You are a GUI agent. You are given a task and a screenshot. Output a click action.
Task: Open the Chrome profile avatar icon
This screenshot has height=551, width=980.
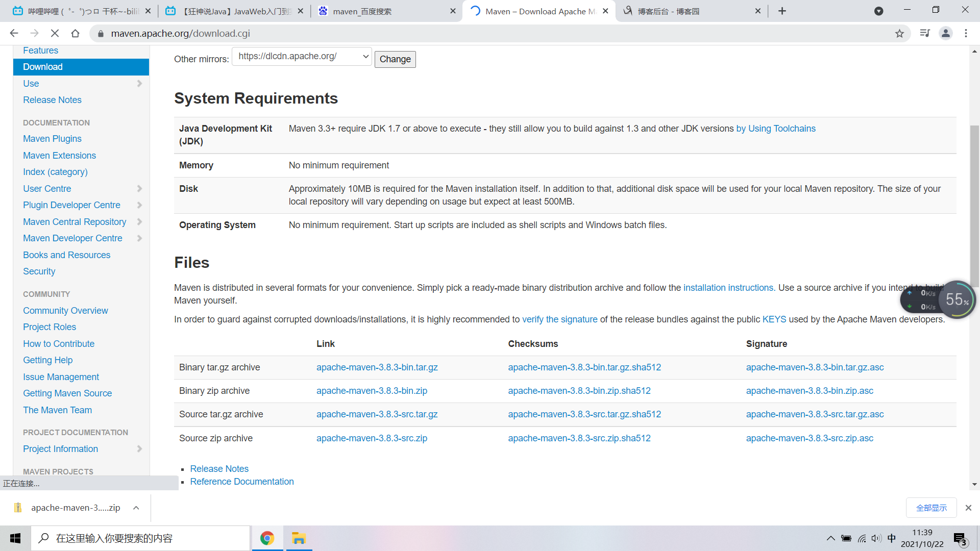[x=945, y=34]
